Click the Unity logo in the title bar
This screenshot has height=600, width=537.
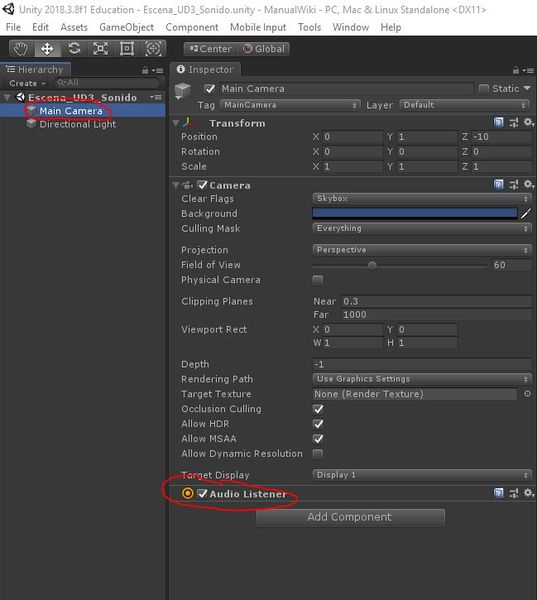9,9
